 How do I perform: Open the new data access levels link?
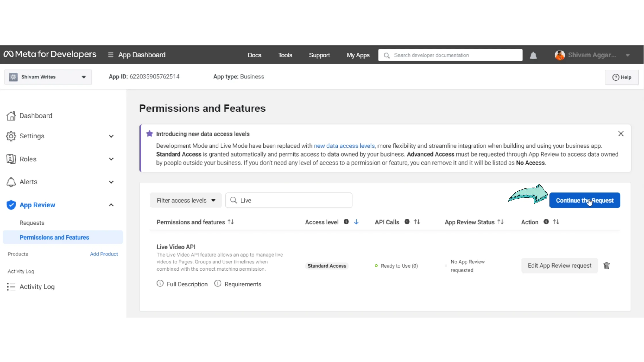tap(344, 146)
